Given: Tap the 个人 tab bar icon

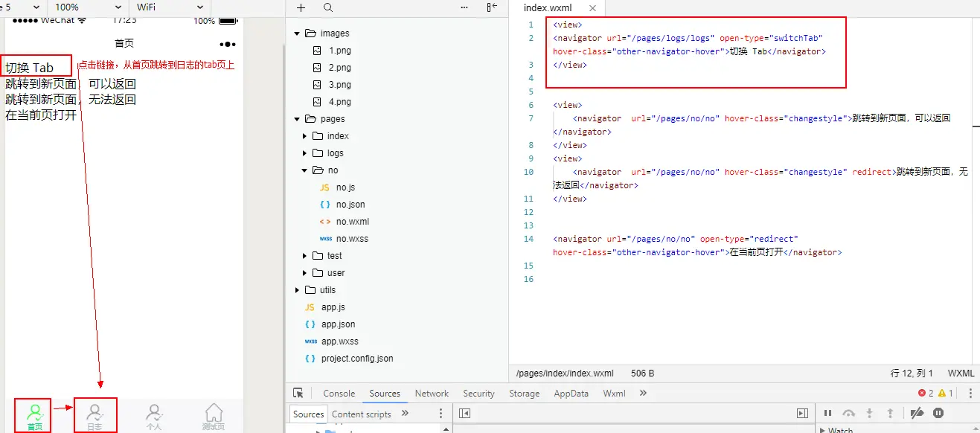Looking at the screenshot, I should point(154,417).
